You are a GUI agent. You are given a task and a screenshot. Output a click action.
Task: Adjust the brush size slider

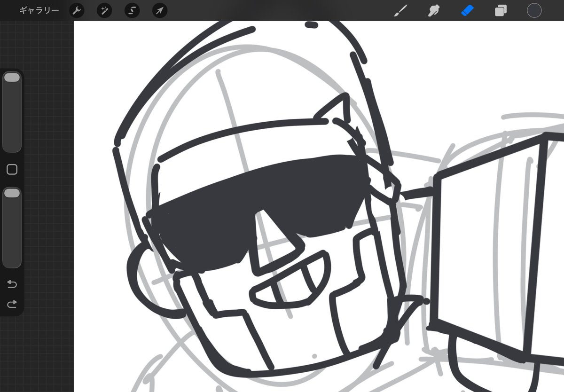click(12, 112)
